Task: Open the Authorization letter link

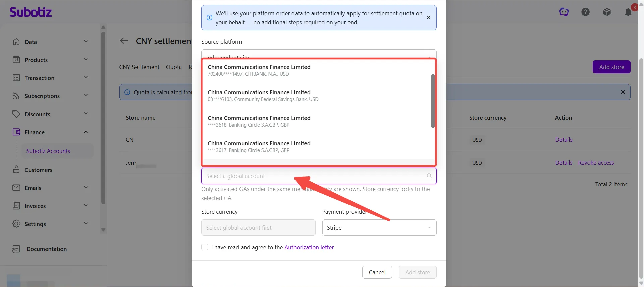Action: coord(309,247)
